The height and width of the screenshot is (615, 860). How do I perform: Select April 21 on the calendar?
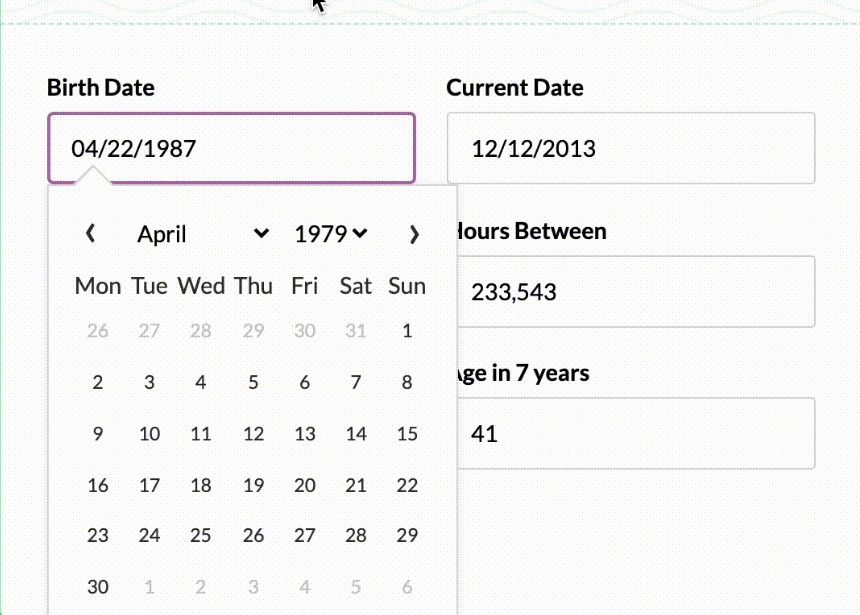[356, 485]
